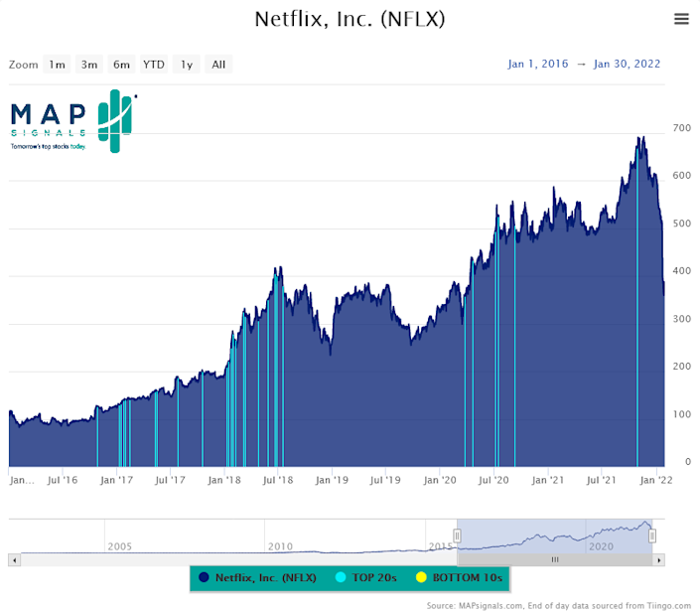Click the 700 y-axis label

(682, 128)
